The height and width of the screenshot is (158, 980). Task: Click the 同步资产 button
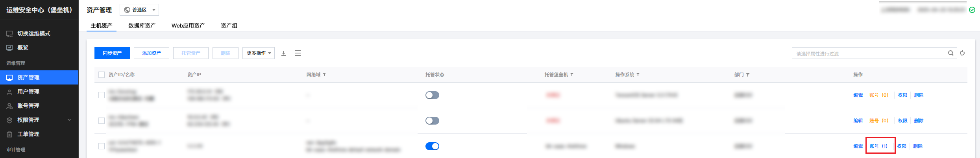click(x=112, y=53)
